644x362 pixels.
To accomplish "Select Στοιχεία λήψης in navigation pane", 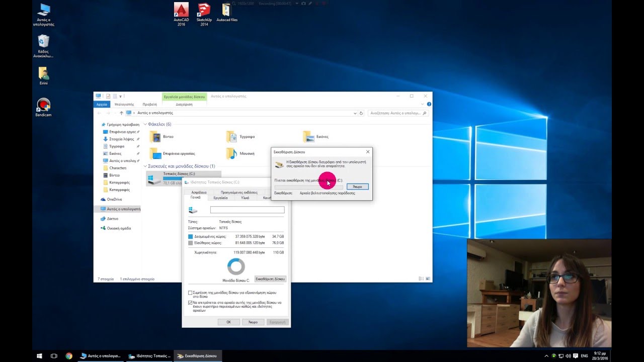I will [x=121, y=139].
